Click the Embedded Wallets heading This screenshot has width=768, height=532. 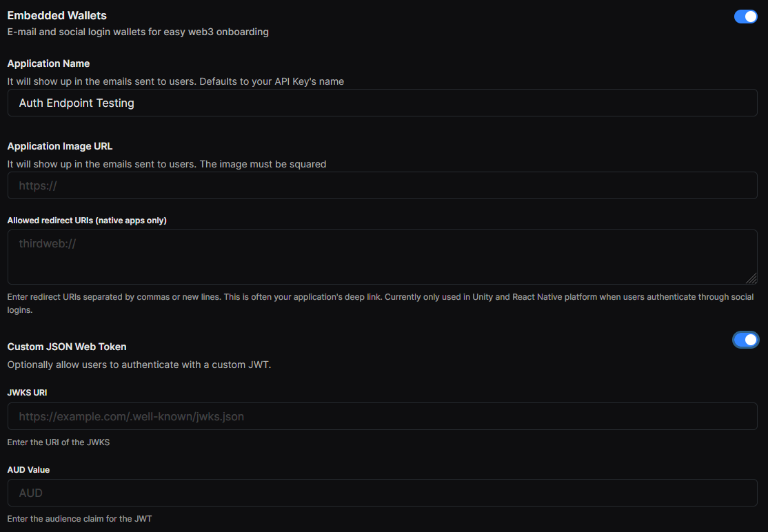coord(57,15)
